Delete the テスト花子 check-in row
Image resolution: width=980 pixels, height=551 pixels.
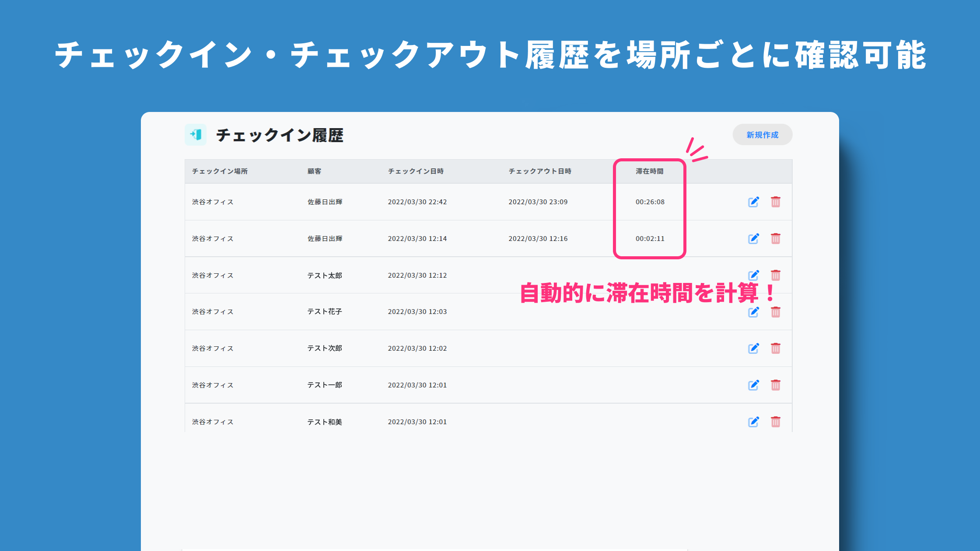[x=775, y=312]
